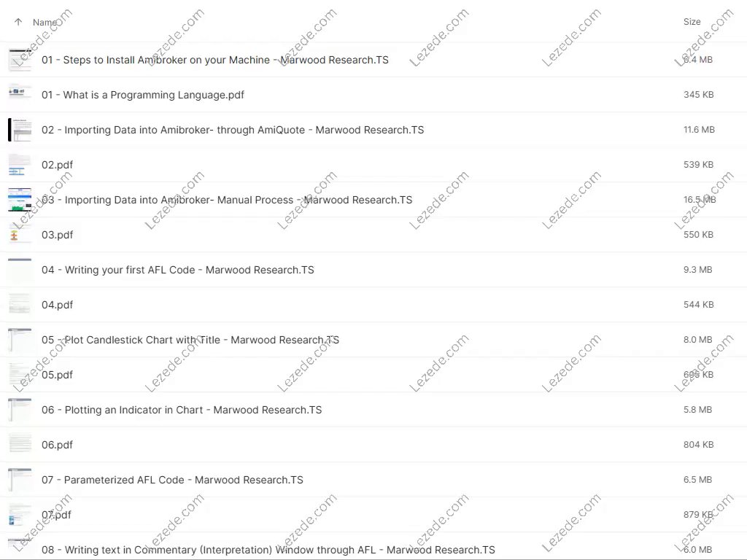The image size is (747, 560).
Task: Click the 8.0 MB size value
Action: [x=697, y=340]
